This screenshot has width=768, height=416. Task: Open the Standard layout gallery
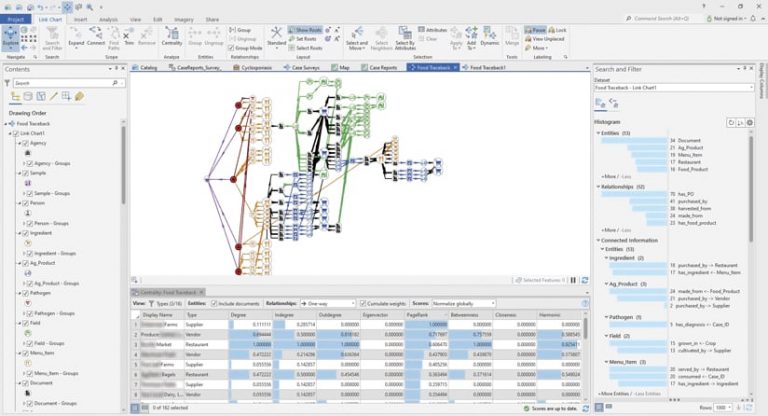coord(276,38)
